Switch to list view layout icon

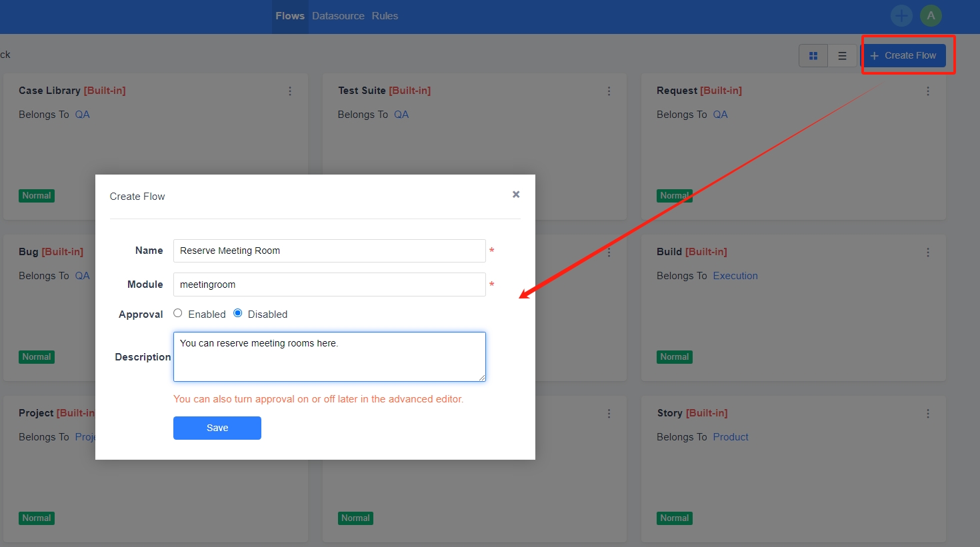[x=842, y=56]
